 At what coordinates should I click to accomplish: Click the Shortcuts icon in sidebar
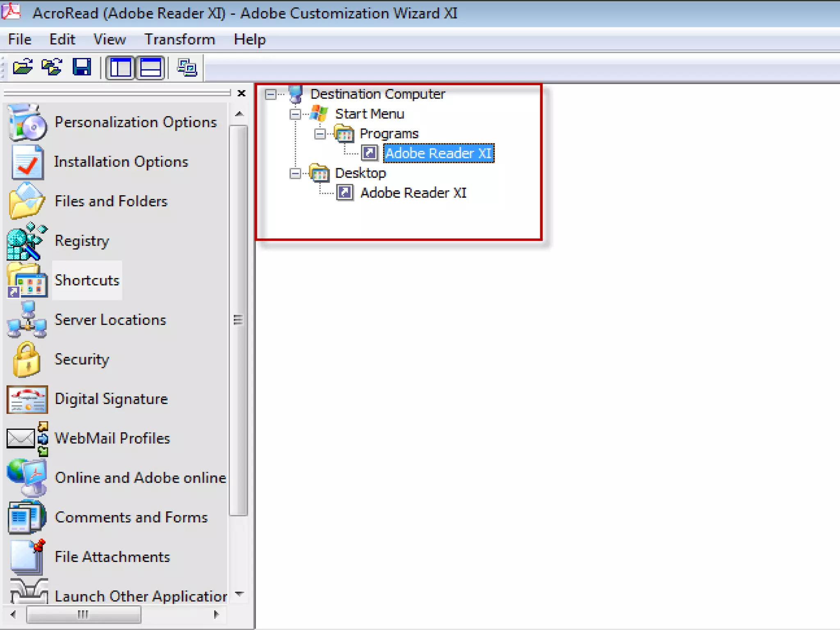tap(27, 281)
